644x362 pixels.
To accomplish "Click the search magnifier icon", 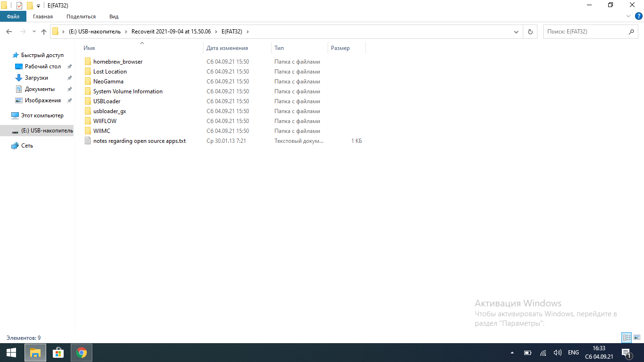I will (x=632, y=32).
